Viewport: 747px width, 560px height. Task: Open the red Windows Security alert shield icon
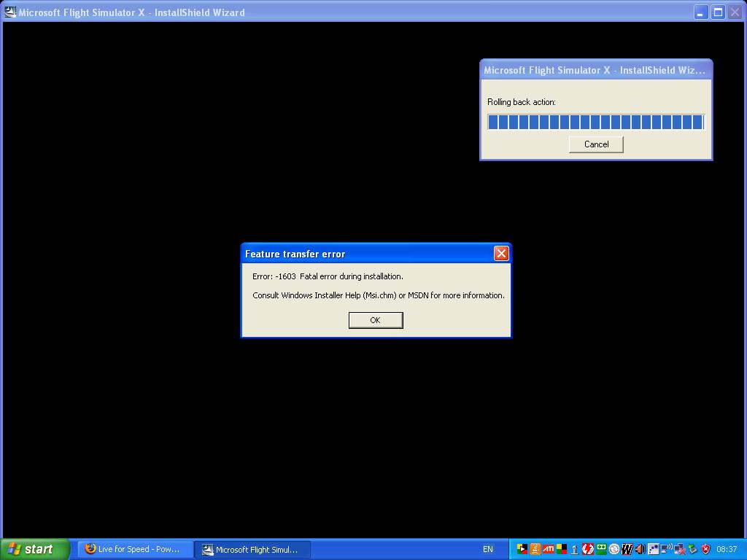click(705, 549)
